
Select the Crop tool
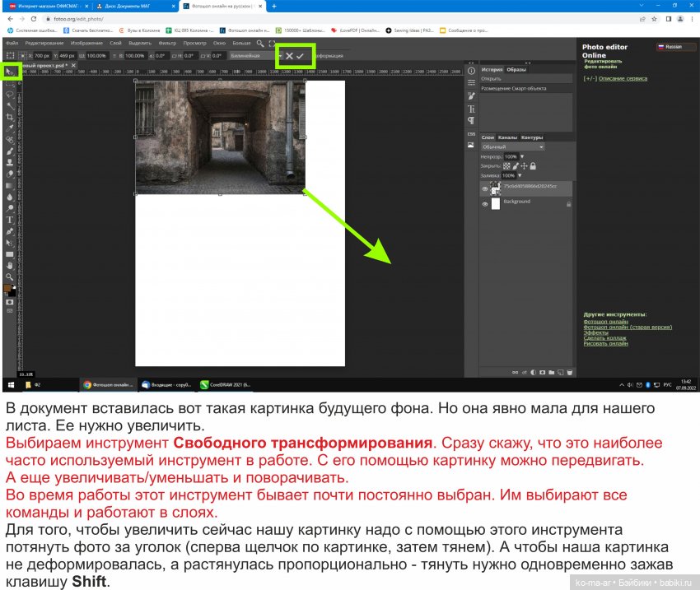pyautogui.click(x=10, y=117)
